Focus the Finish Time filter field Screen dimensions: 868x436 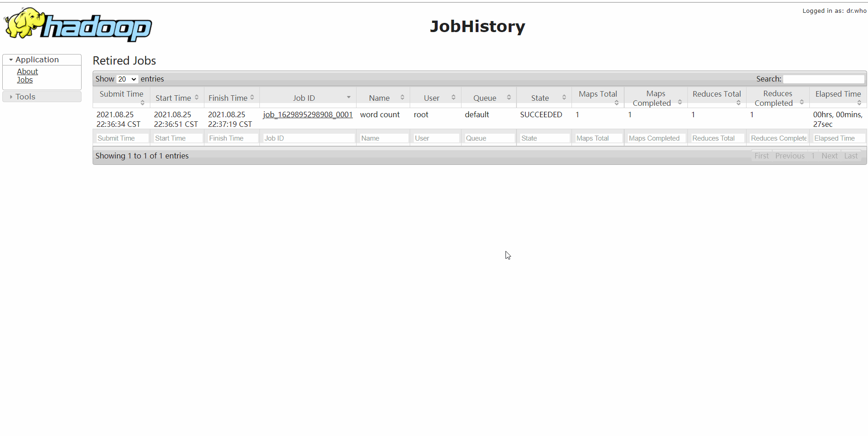(232, 138)
